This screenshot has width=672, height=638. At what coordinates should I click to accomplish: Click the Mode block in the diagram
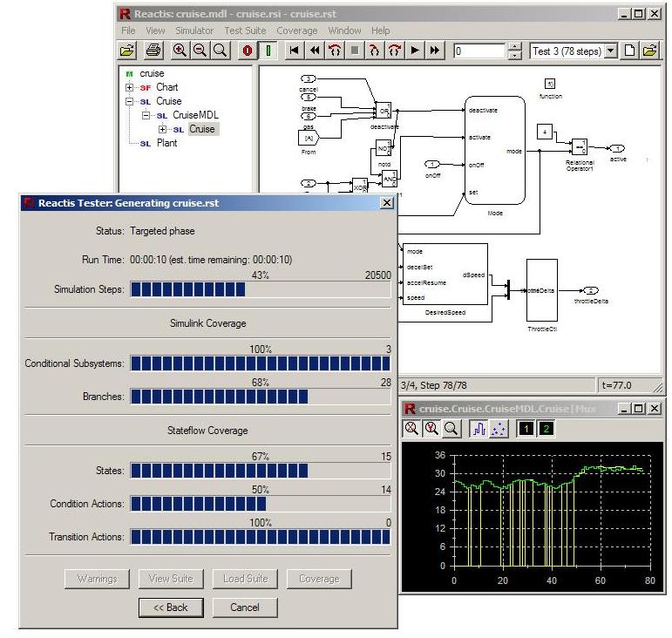tap(495, 151)
